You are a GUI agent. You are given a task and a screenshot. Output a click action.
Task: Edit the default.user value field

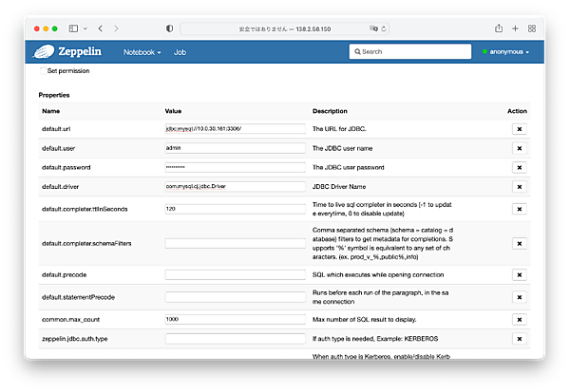click(x=235, y=148)
